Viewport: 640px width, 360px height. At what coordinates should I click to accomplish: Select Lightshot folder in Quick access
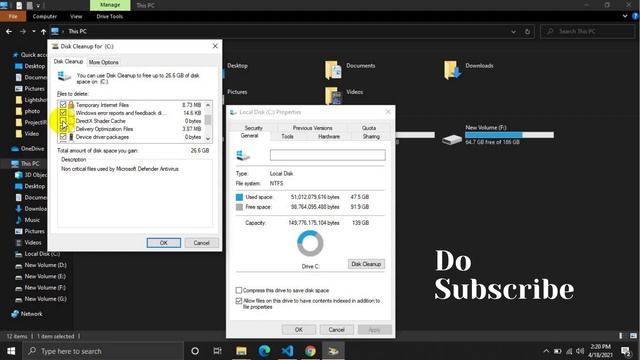pos(31,100)
